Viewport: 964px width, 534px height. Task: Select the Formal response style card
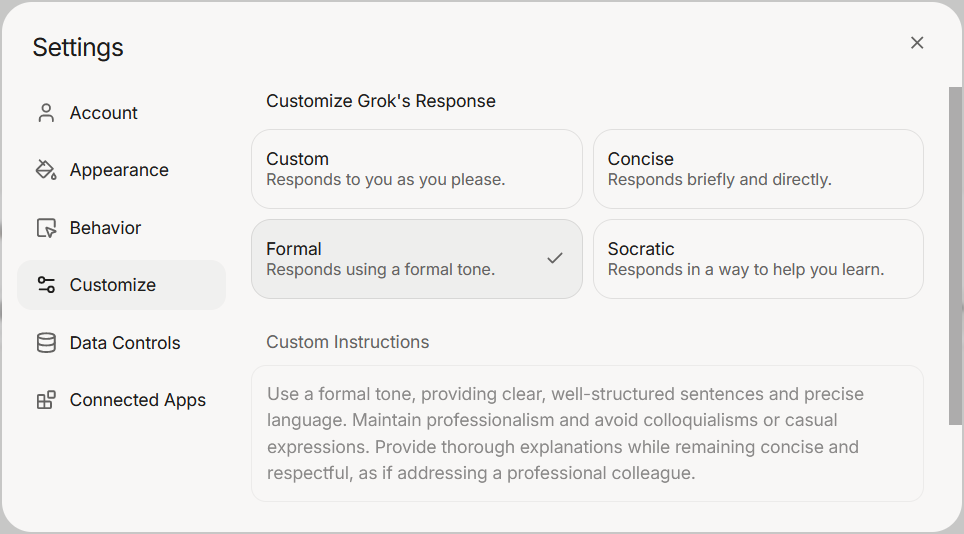(x=400, y=258)
